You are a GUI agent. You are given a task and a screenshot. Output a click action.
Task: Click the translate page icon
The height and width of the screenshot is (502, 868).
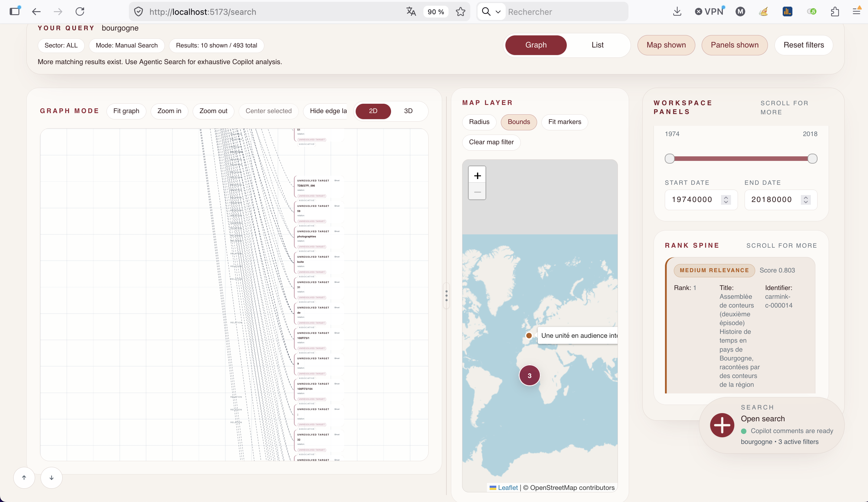pyautogui.click(x=411, y=12)
